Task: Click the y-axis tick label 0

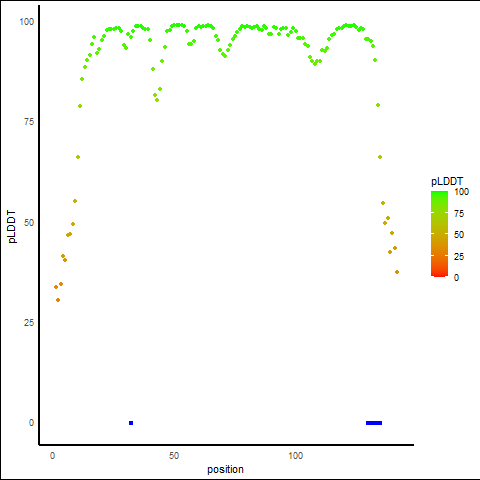Action: (31, 423)
